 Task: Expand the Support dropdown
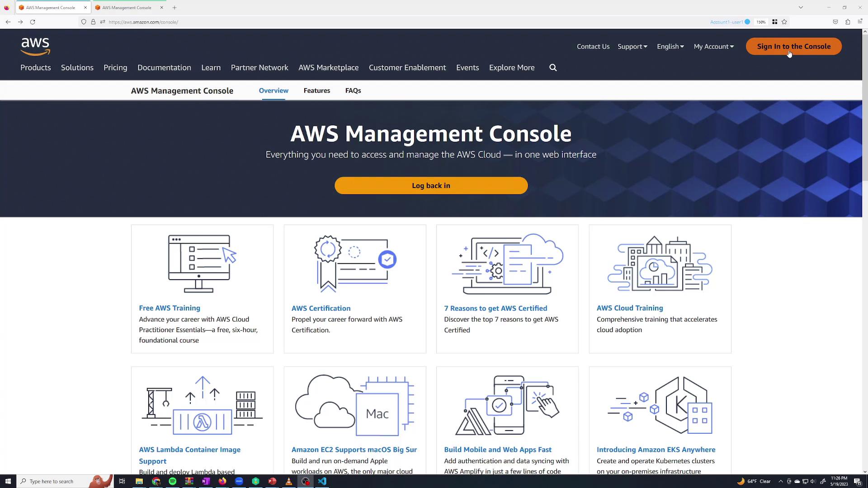click(632, 47)
